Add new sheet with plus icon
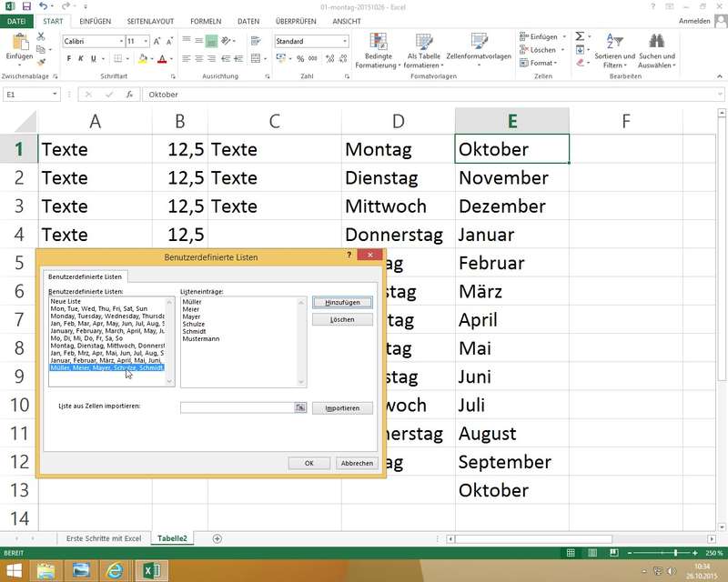 [x=217, y=538]
